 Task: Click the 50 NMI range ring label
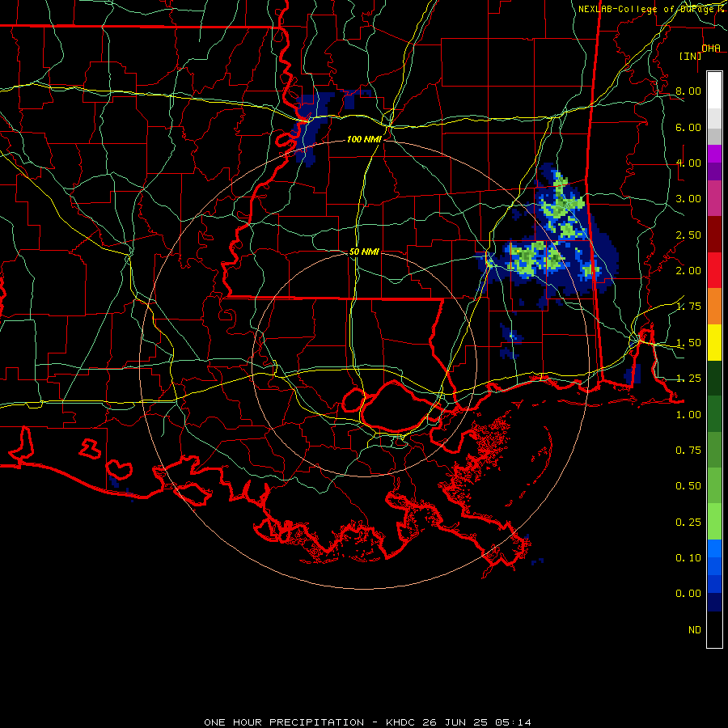pos(364,252)
